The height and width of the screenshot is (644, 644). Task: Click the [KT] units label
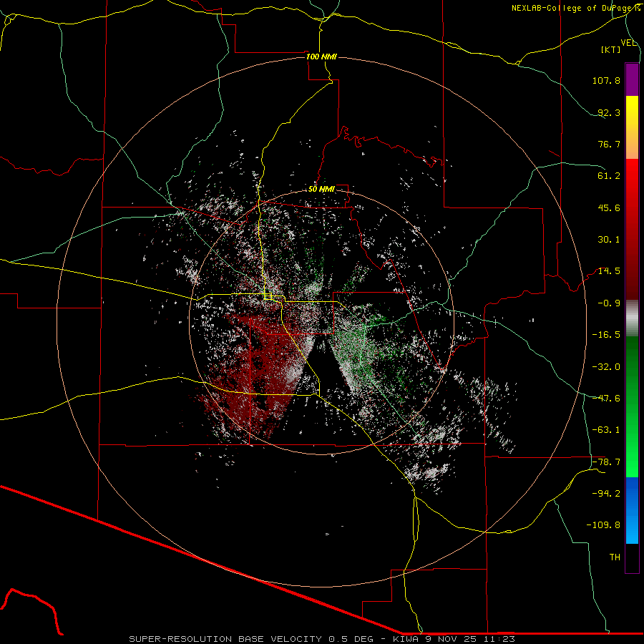click(611, 49)
